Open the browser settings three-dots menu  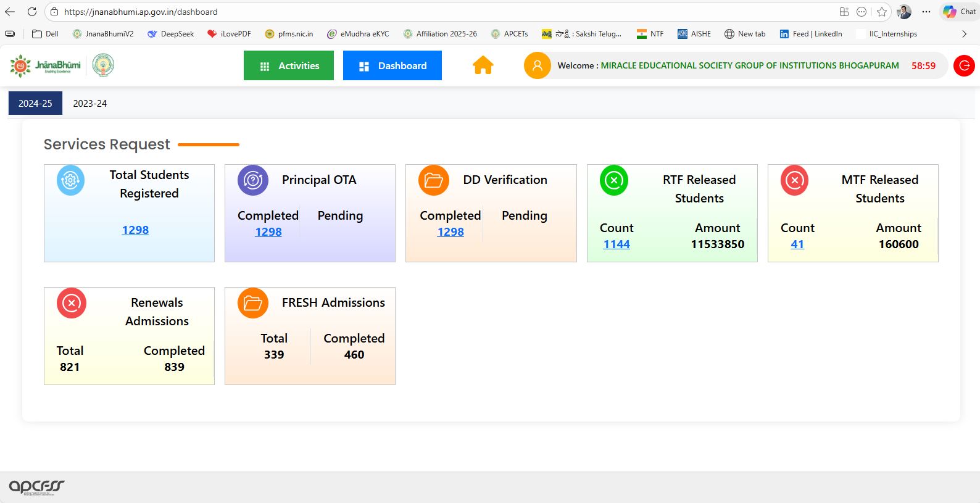[926, 12]
